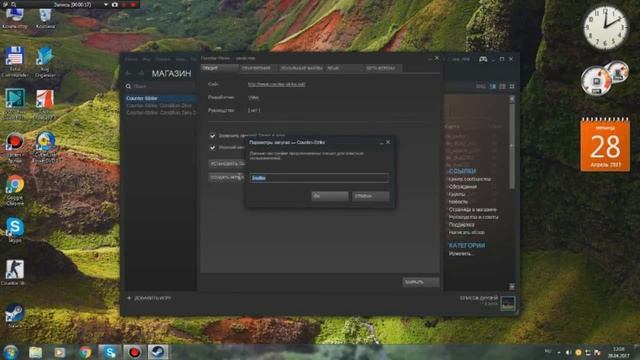Click the system tray clock and date
Screen dimensions: 640x360
click(x=619, y=352)
